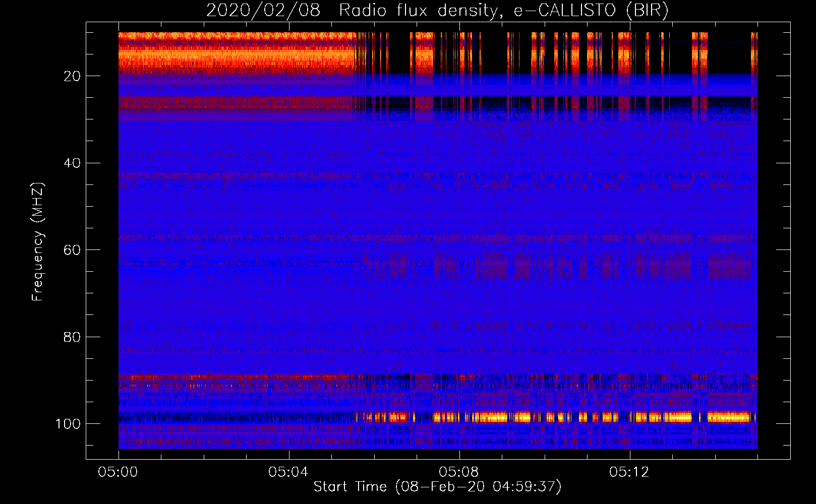This screenshot has width=816, height=504.
Task: Click the plot title '2020/02/08 Radio flux density, e-CALLISTO (BIR)'
Action: (x=437, y=11)
